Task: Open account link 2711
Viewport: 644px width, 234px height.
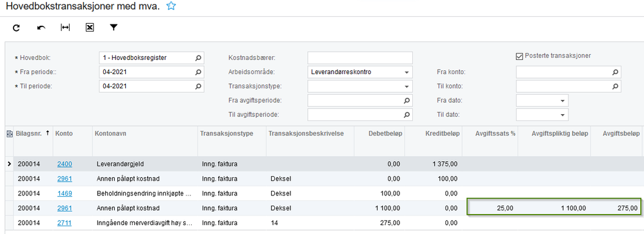Action: click(x=65, y=223)
